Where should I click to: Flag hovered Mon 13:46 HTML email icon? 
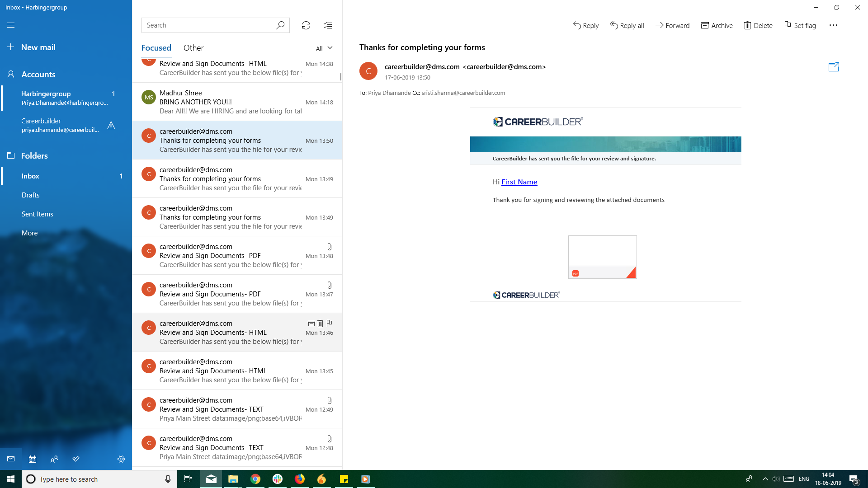pos(329,323)
